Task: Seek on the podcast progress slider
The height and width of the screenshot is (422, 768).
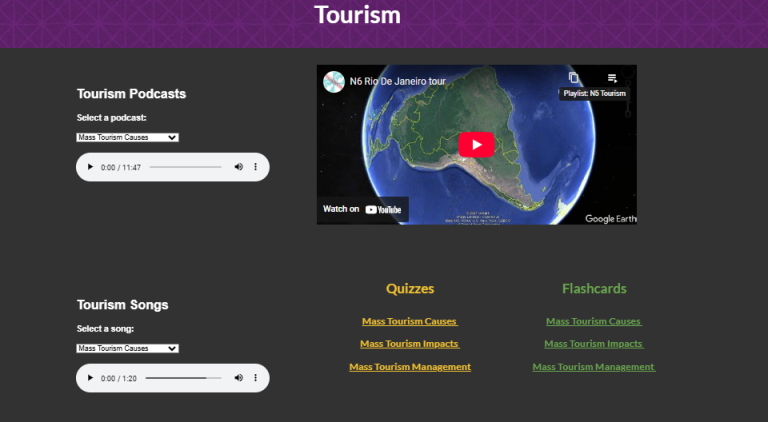Action: 186,167
